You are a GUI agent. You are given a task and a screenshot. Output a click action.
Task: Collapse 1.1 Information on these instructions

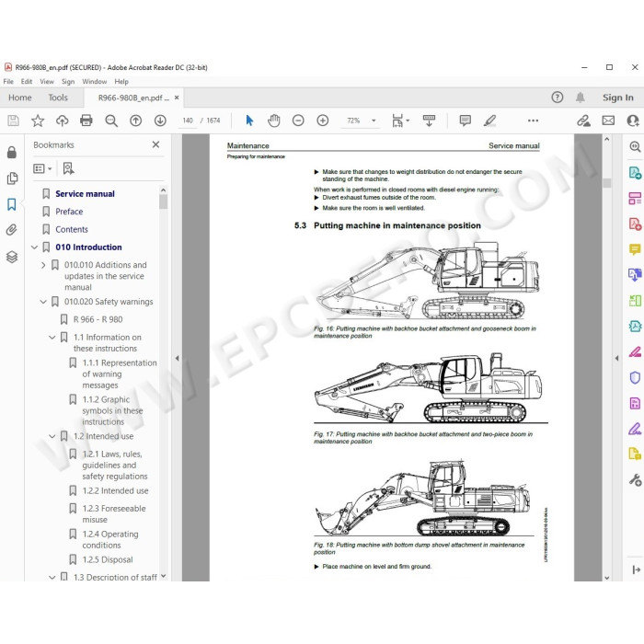click(x=52, y=338)
